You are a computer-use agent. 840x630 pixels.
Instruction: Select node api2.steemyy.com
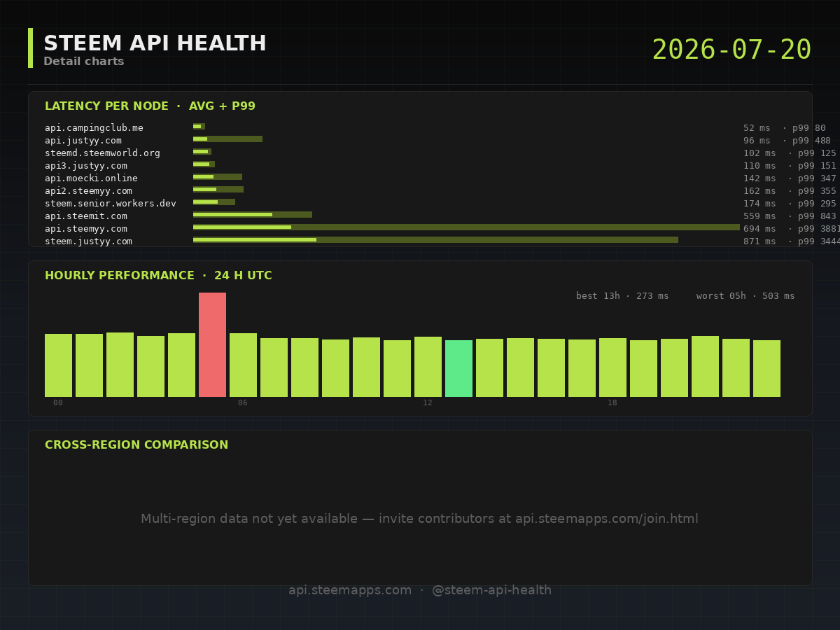[88, 191]
